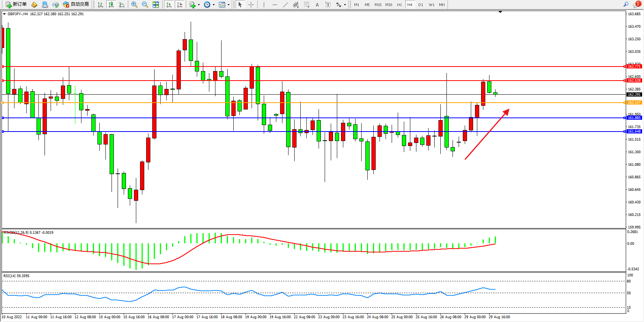The width and height of the screenshot is (644, 322).
Task: Switch to line chart style
Action: 122,5
